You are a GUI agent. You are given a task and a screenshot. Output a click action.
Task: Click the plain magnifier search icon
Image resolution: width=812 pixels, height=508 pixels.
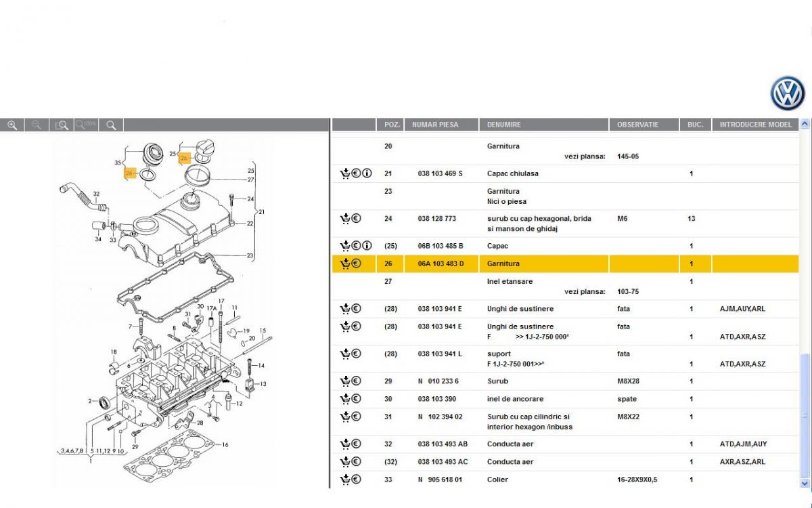[x=111, y=125]
